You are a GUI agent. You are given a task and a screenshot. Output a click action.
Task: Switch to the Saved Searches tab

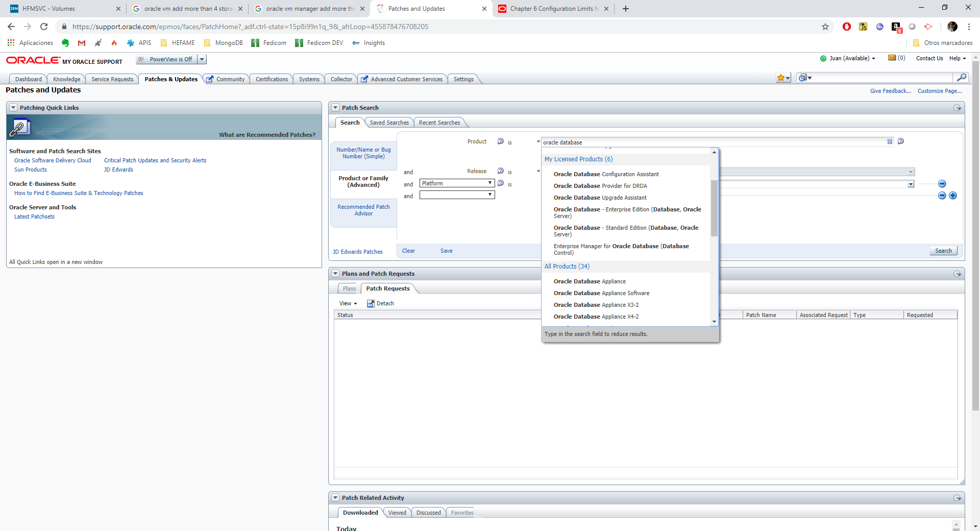[389, 123]
